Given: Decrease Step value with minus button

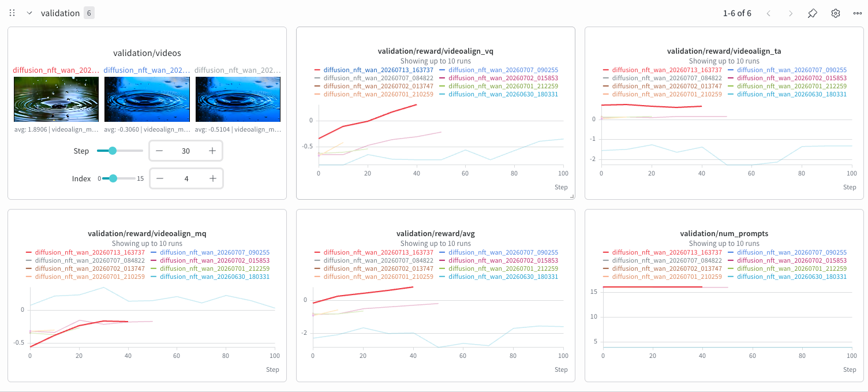Looking at the screenshot, I should click(159, 151).
